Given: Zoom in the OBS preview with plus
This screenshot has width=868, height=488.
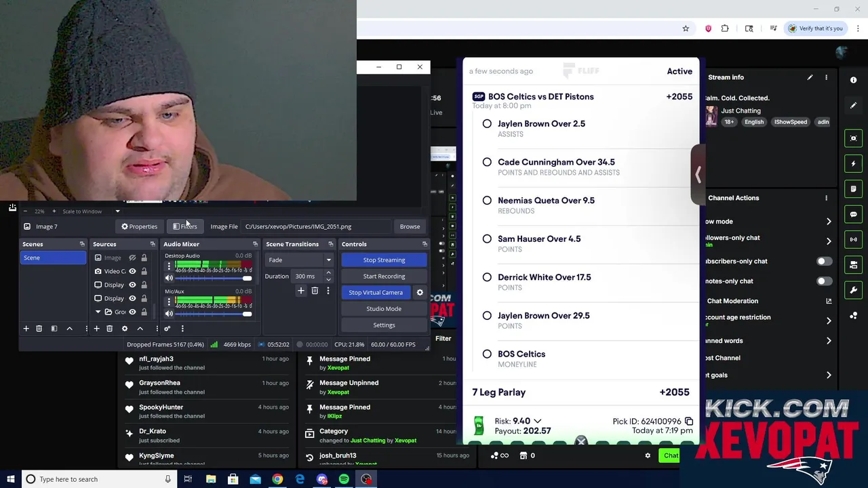Looking at the screenshot, I should (54, 211).
